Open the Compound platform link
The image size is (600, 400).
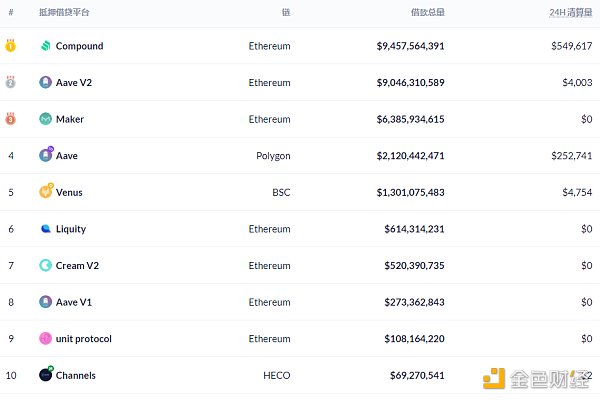pyautogui.click(x=79, y=46)
